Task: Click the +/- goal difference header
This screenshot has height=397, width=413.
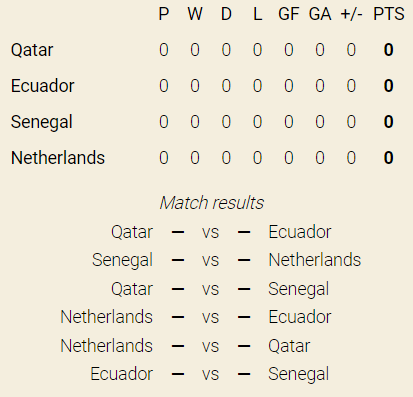Action: pyautogui.click(x=351, y=14)
